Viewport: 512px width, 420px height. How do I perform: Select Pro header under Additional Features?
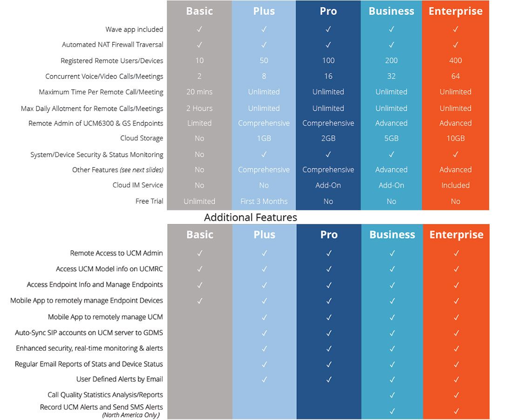coord(329,235)
